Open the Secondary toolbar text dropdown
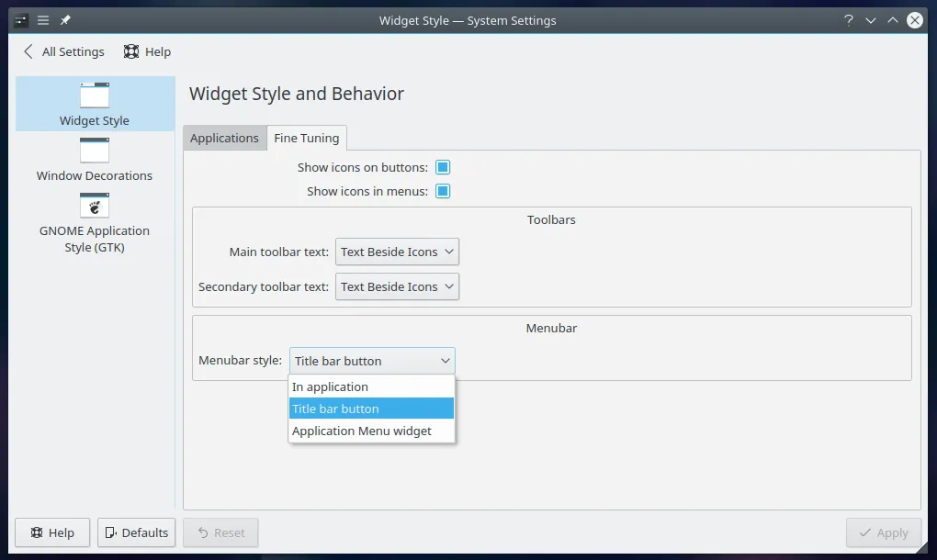Viewport: 937px width, 560px height. pyautogui.click(x=397, y=286)
